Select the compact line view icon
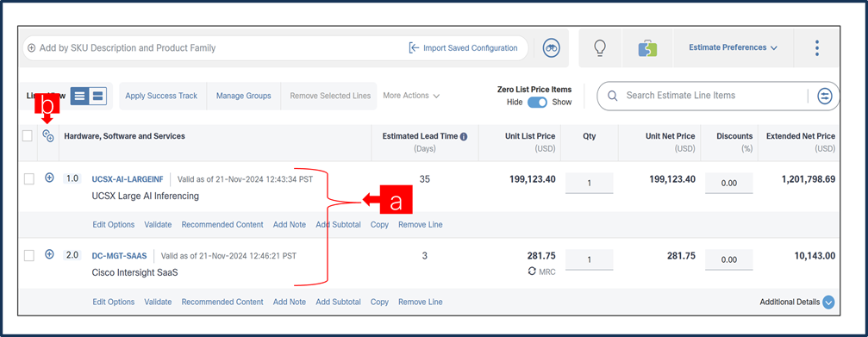868x337 pixels. [x=80, y=96]
